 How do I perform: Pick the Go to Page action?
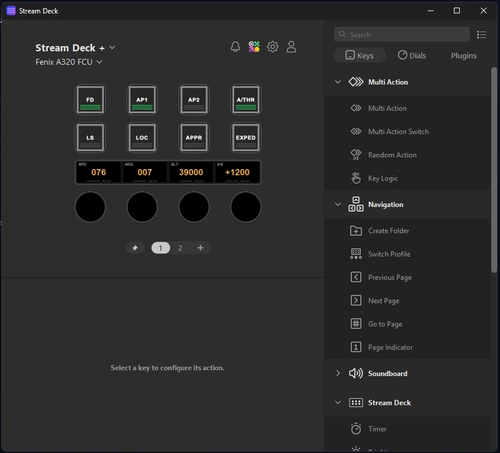tap(407, 324)
